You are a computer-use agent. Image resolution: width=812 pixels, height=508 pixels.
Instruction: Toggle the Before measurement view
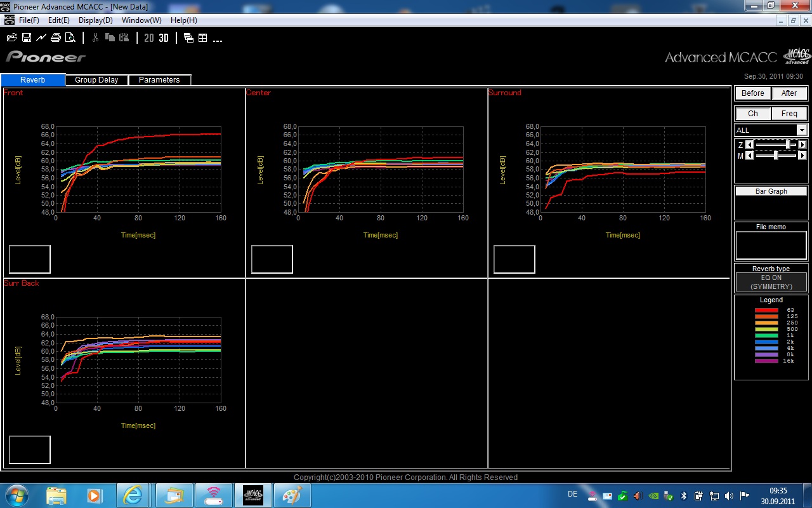[x=752, y=93]
